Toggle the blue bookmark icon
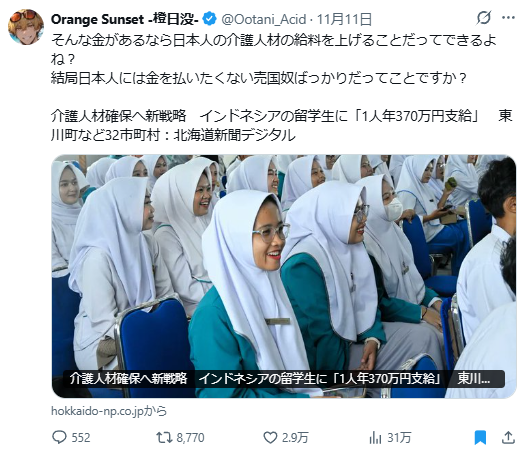Viewport: 525px width, 454px height. 480,438
